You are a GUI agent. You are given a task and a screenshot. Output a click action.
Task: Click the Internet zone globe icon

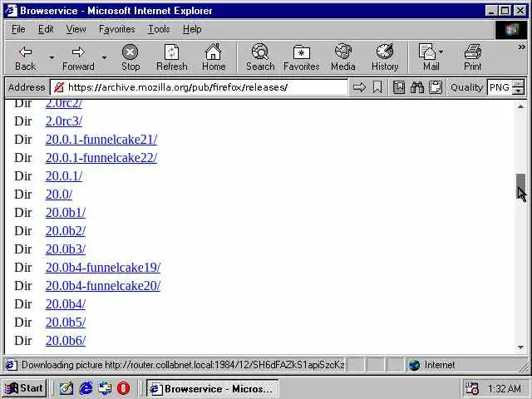[x=414, y=365]
